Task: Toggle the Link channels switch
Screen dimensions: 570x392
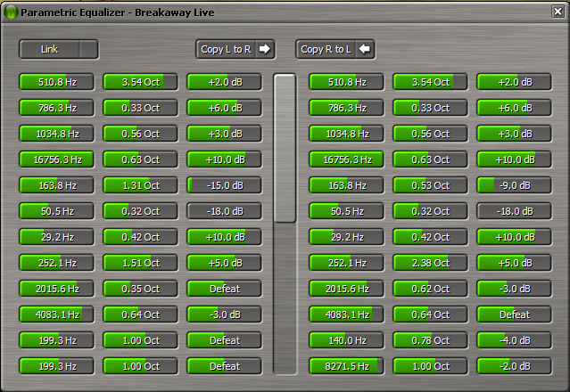Action: click(59, 49)
